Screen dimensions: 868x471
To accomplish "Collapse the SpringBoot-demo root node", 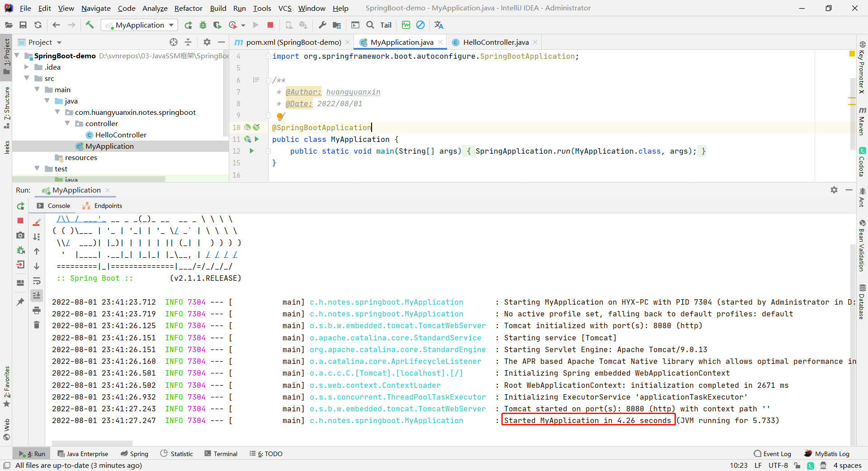I will [x=17, y=56].
